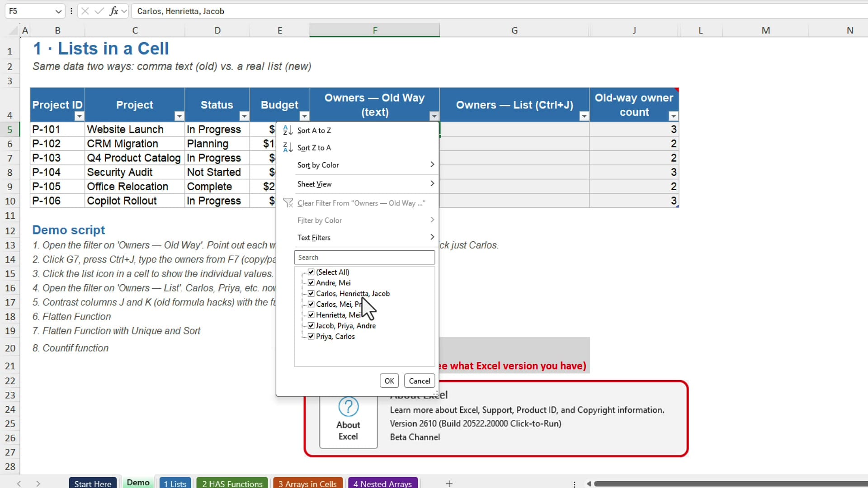This screenshot has height=488, width=868.
Task: Click the next sheet navigation arrow
Action: (x=38, y=483)
